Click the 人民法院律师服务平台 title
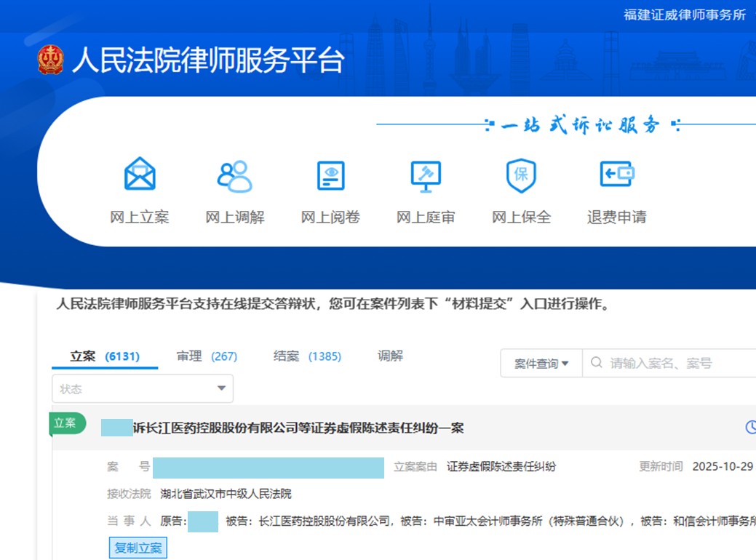 [x=208, y=60]
